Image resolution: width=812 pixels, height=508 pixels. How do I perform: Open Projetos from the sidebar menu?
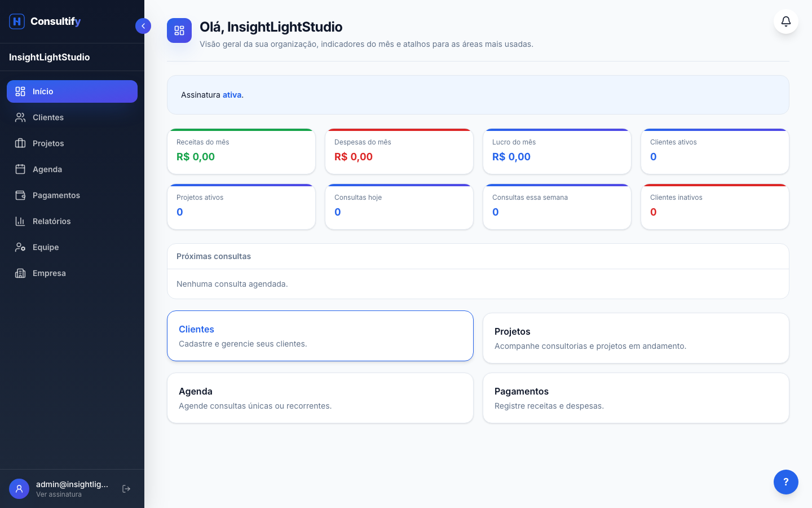pyautogui.click(x=72, y=143)
